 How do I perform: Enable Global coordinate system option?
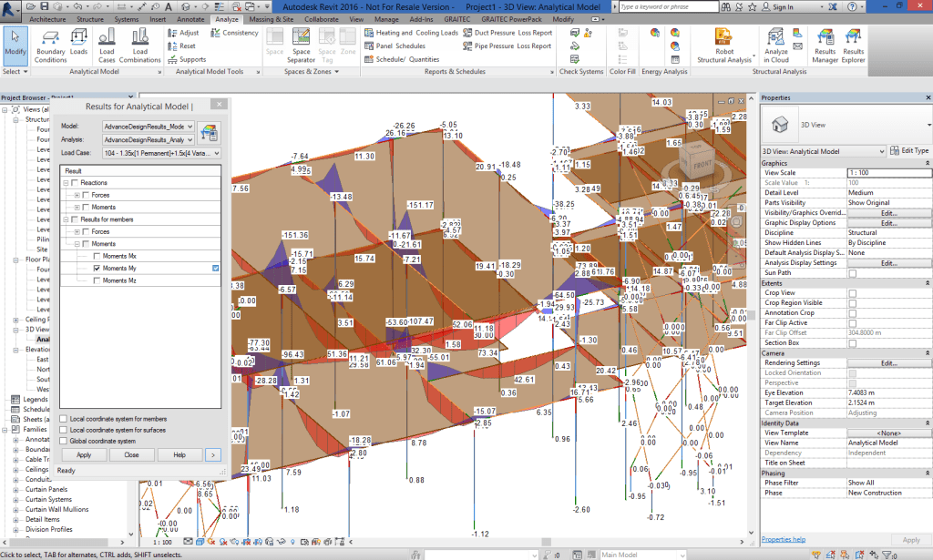(63, 441)
